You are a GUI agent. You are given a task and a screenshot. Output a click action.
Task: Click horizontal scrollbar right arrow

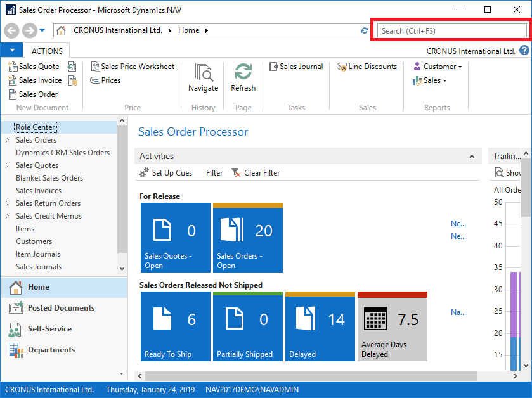pyautogui.click(x=516, y=376)
